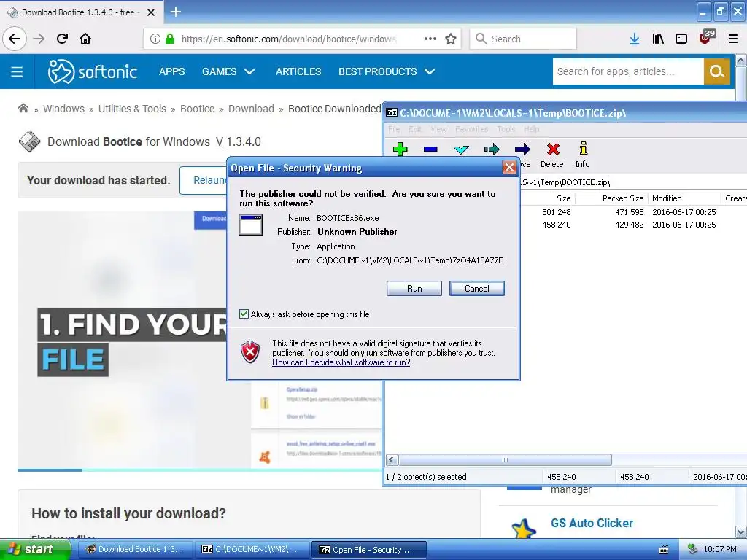Open the GS Auto Clicker link
747x560 pixels.
[x=592, y=523]
